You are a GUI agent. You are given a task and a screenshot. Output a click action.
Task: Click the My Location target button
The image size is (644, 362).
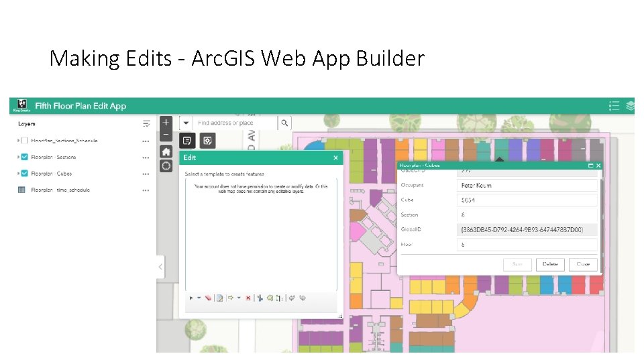[x=166, y=166]
